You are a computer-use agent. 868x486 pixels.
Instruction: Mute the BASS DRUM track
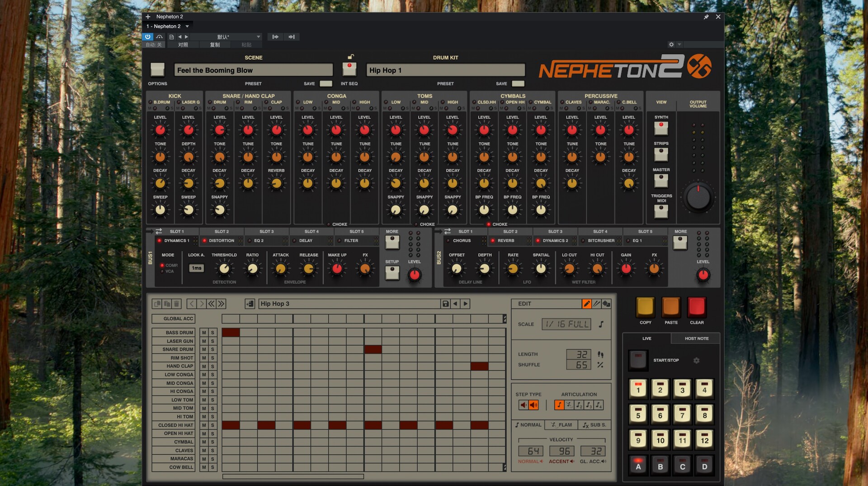[x=204, y=333]
